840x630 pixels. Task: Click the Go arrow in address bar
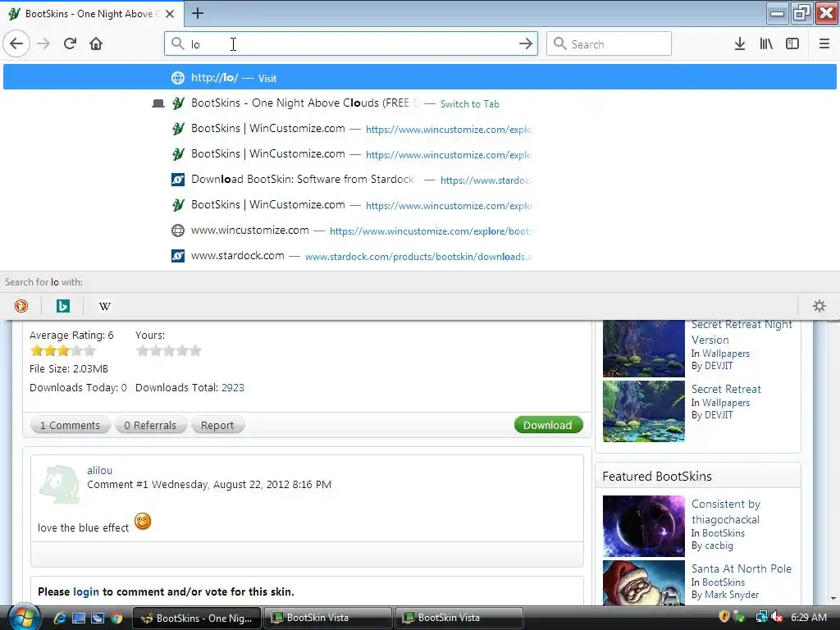526,43
